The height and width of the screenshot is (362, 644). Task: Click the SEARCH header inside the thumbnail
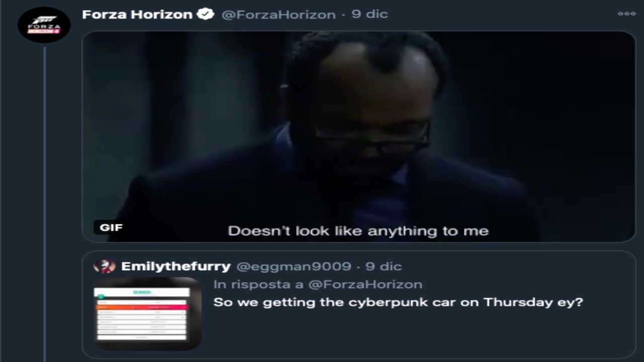(142, 292)
